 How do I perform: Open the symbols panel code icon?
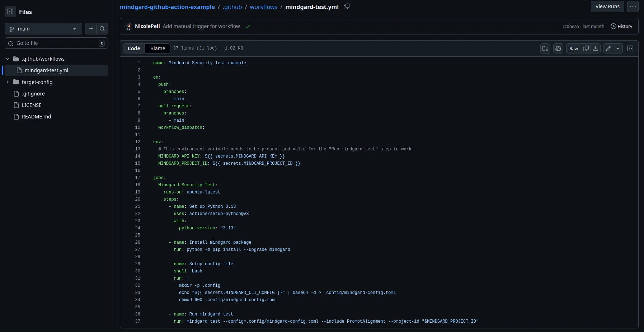point(631,48)
